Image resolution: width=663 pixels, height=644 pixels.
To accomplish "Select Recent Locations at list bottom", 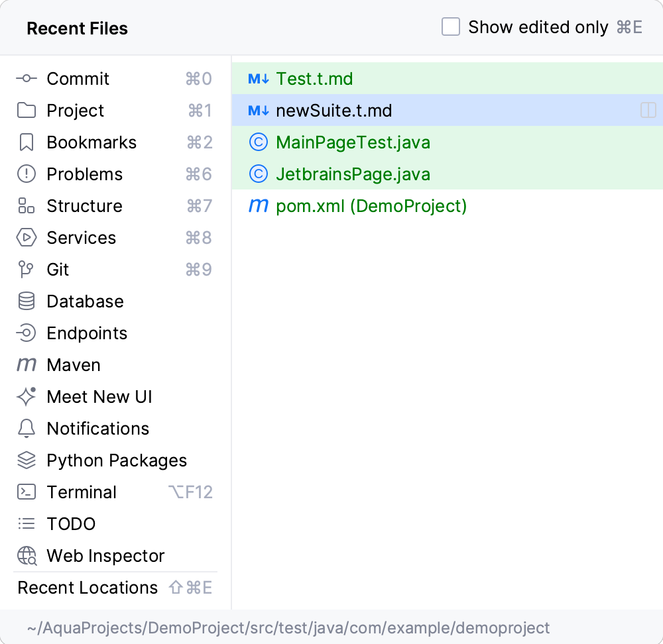I will pyautogui.click(x=88, y=588).
